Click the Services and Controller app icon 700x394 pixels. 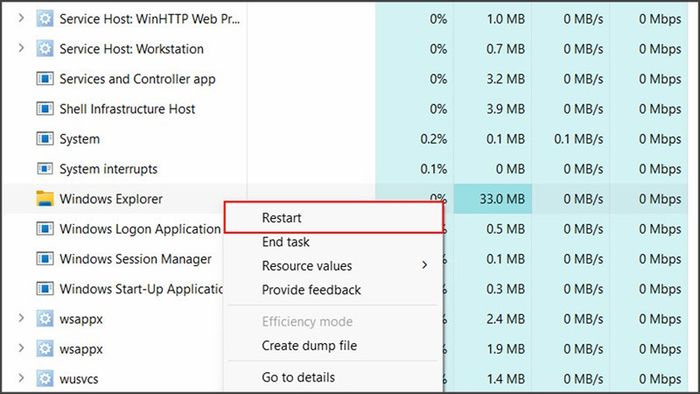[x=45, y=79]
